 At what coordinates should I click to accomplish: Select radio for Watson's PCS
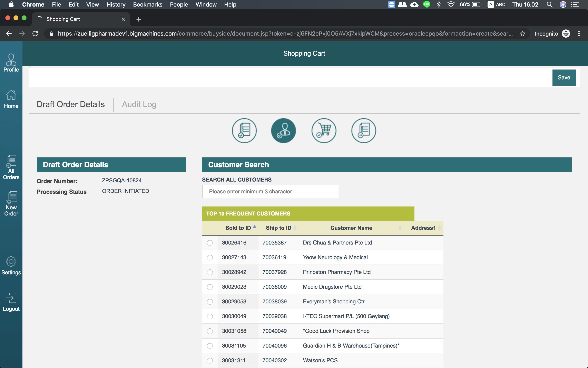[x=210, y=361]
